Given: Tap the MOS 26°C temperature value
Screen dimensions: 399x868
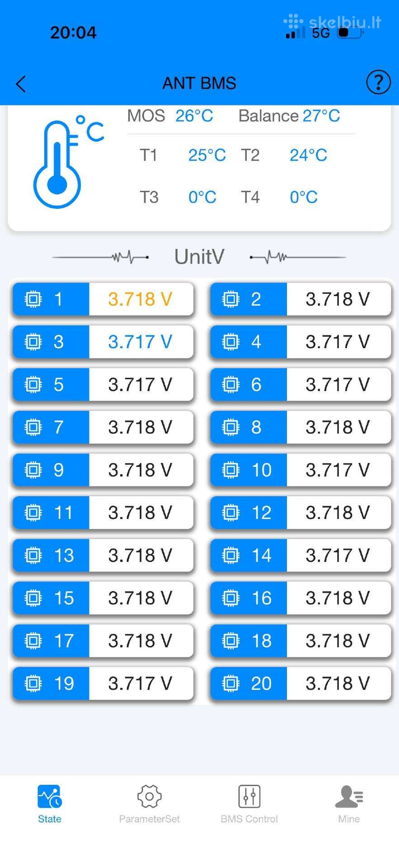Looking at the screenshot, I should (x=194, y=116).
